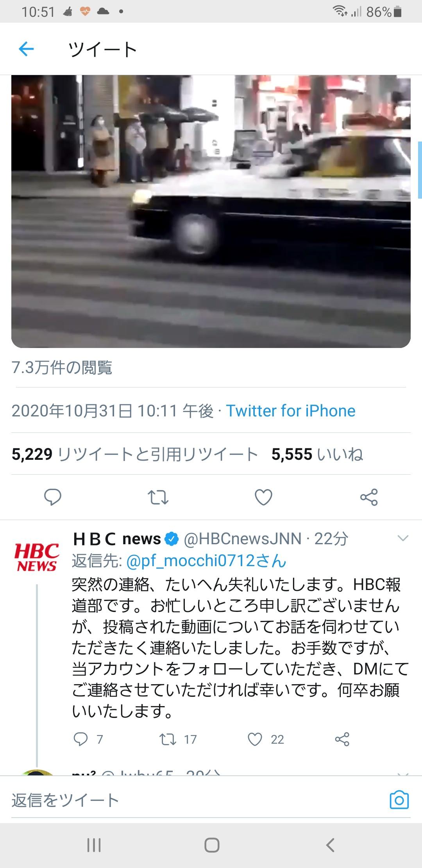Like the HBC news reply

pos(266,739)
